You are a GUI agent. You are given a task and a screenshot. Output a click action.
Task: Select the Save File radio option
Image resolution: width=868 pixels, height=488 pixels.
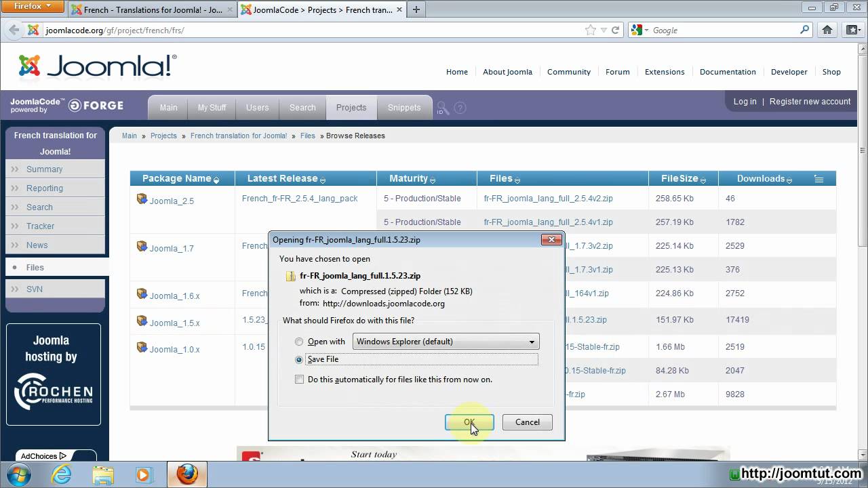tap(299, 360)
